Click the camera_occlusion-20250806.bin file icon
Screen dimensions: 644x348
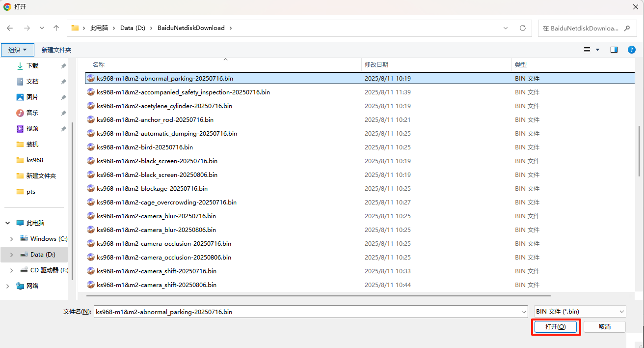[x=91, y=257]
